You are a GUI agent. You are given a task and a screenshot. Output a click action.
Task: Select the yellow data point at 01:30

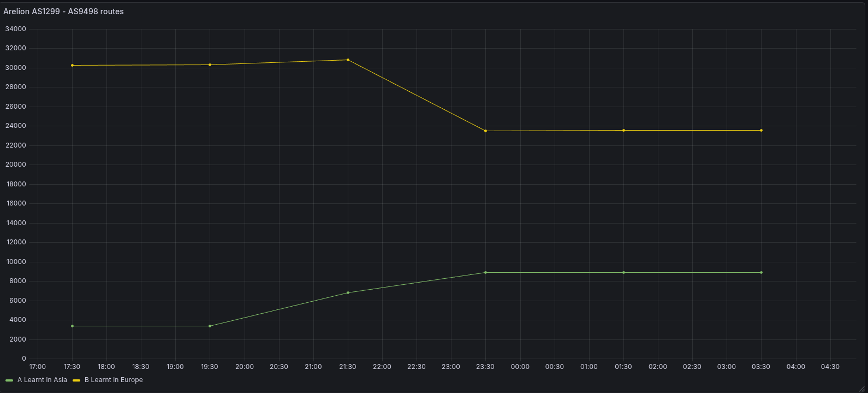tap(623, 130)
